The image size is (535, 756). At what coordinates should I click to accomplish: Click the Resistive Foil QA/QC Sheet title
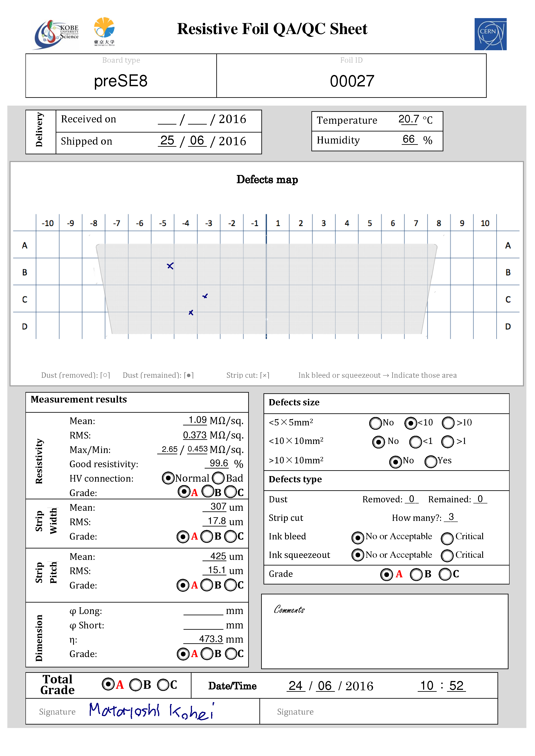pyautogui.click(x=272, y=29)
